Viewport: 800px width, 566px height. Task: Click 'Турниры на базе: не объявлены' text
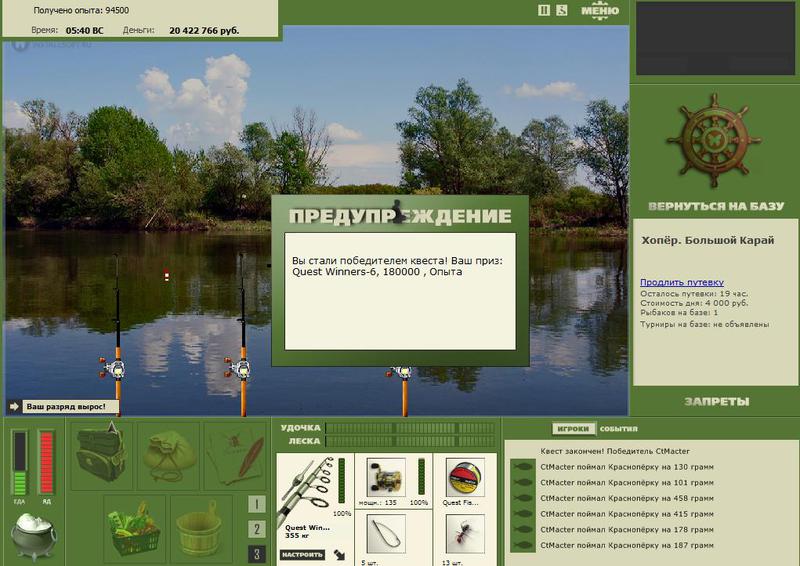coord(705,325)
